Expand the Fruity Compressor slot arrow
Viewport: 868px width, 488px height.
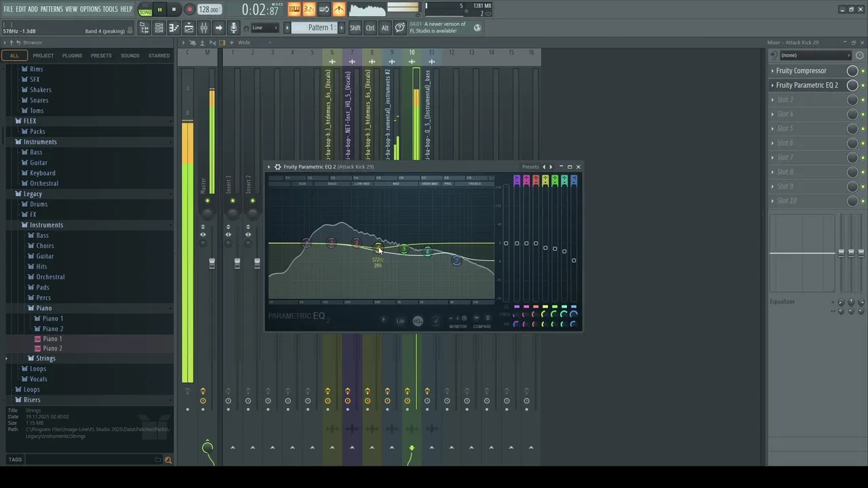(772, 70)
